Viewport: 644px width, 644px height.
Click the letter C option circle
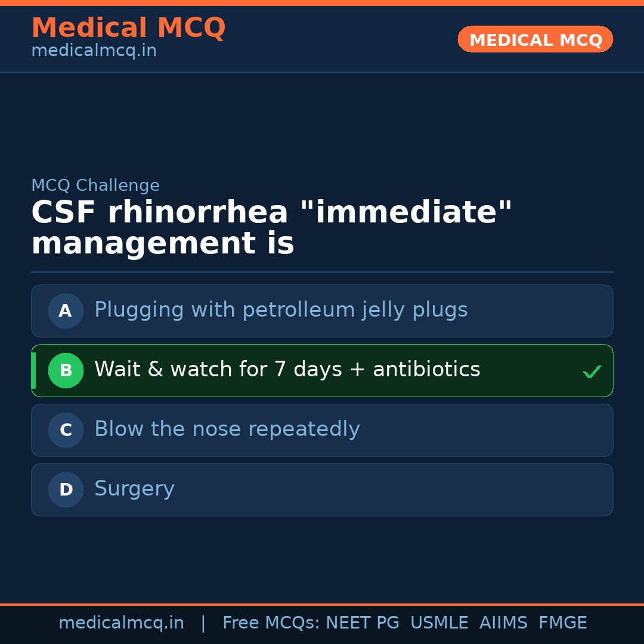coord(66,430)
